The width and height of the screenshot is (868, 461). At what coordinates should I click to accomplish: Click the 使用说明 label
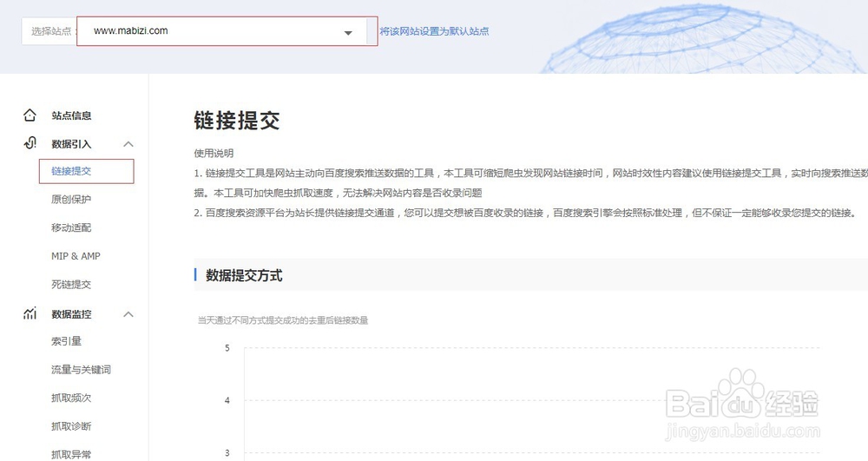pos(214,154)
